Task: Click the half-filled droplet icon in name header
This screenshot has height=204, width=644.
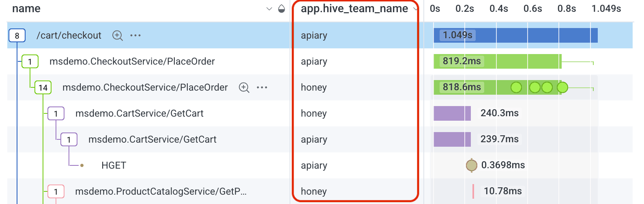Action: tap(281, 9)
